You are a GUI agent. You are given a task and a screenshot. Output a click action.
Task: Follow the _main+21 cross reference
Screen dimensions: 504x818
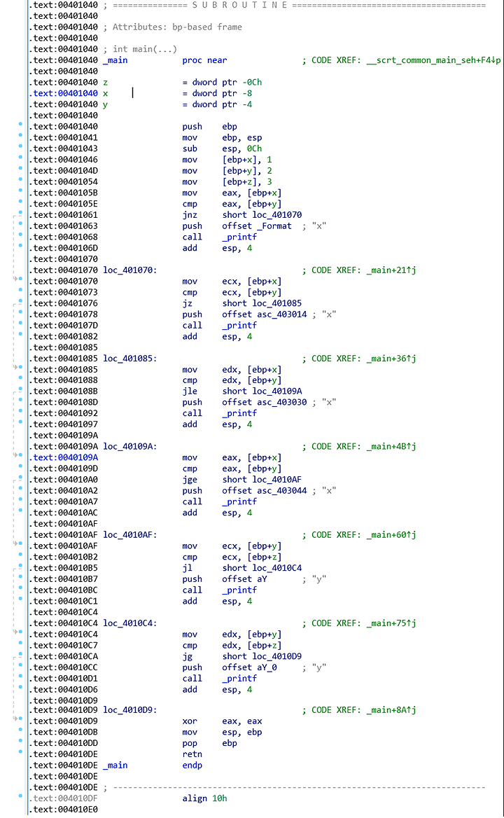tap(391, 270)
